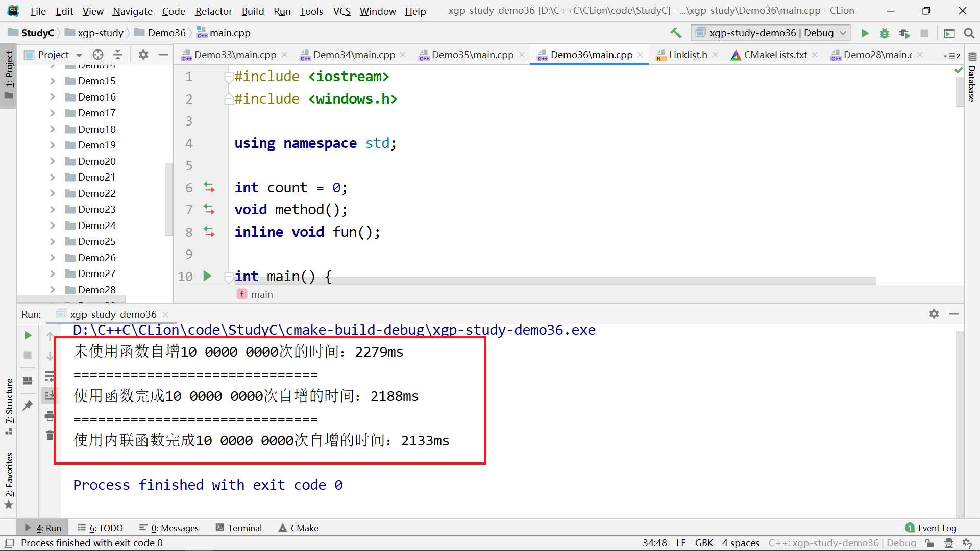Click the Project Structure window icon
980x551 pixels.
(949, 33)
